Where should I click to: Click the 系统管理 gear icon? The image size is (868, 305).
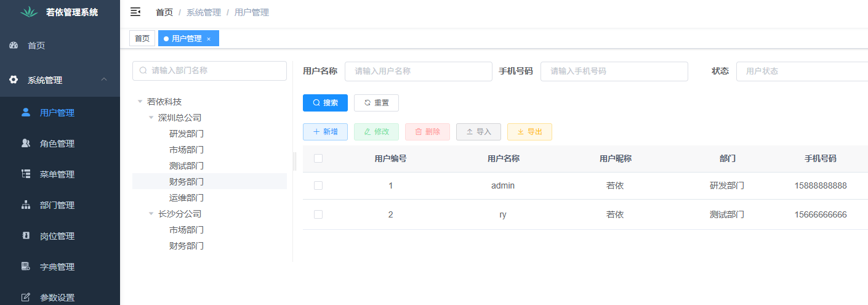(x=14, y=80)
